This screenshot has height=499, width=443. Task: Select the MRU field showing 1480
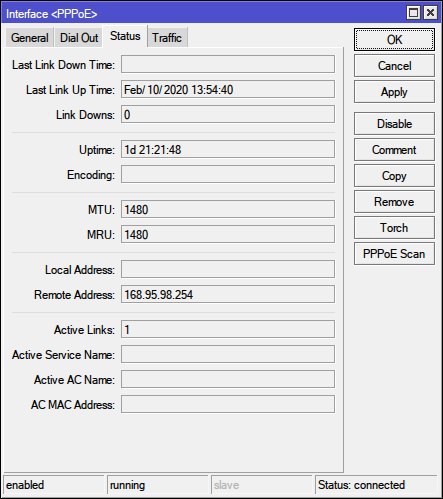[x=228, y=234]
